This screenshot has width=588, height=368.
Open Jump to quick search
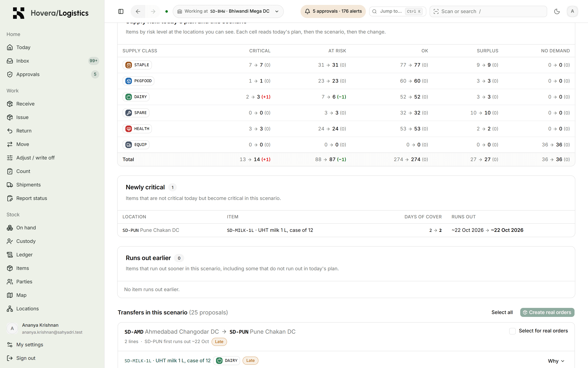click(x=398, y=11)
